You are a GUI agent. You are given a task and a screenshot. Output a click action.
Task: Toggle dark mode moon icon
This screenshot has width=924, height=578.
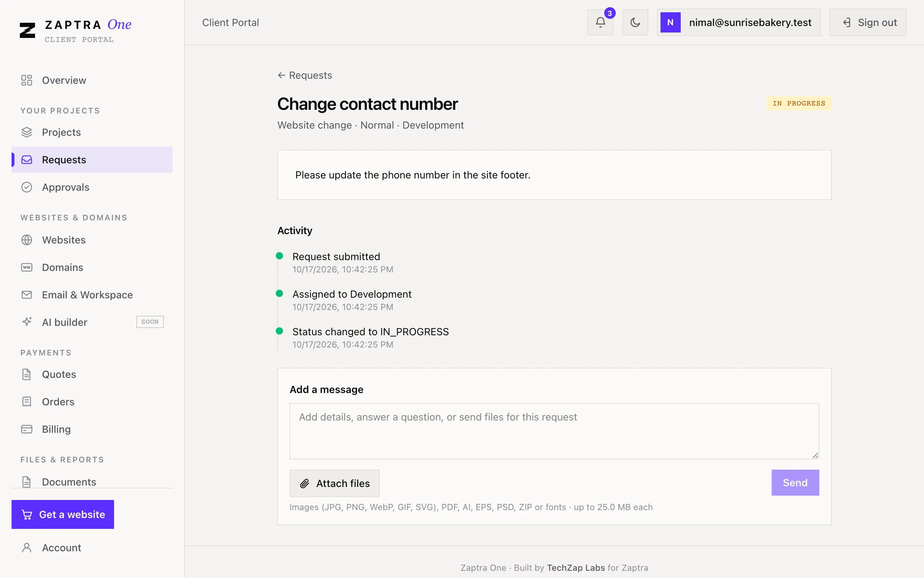[x=635, y=22]
